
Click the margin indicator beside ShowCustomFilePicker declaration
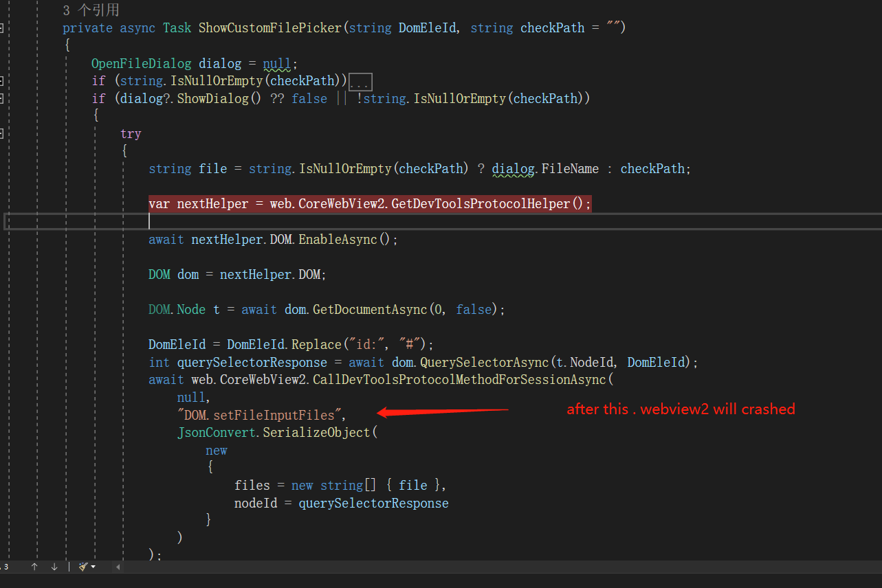2,27
